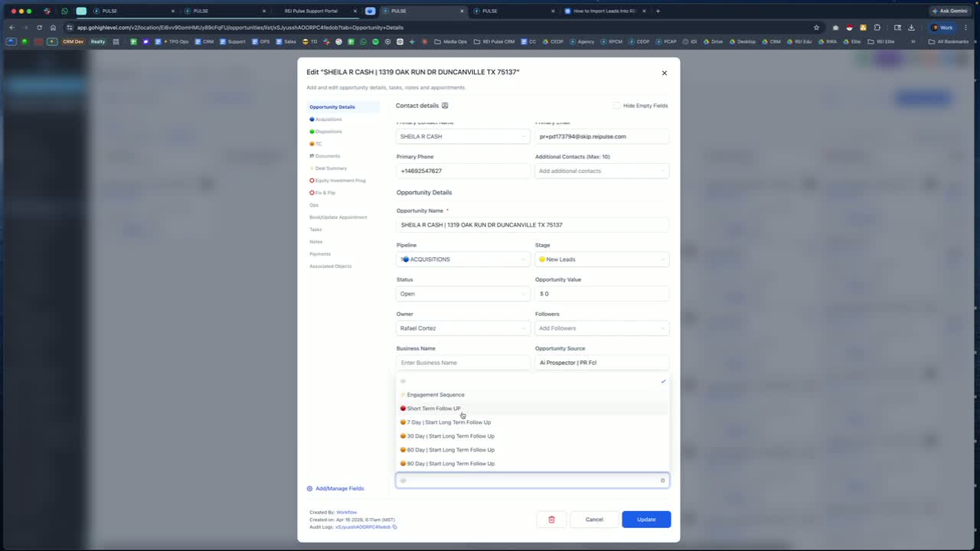This screenshot has height=551, width=980.
Task: Click the site info icon in address bar
Action: pos(70,28)
